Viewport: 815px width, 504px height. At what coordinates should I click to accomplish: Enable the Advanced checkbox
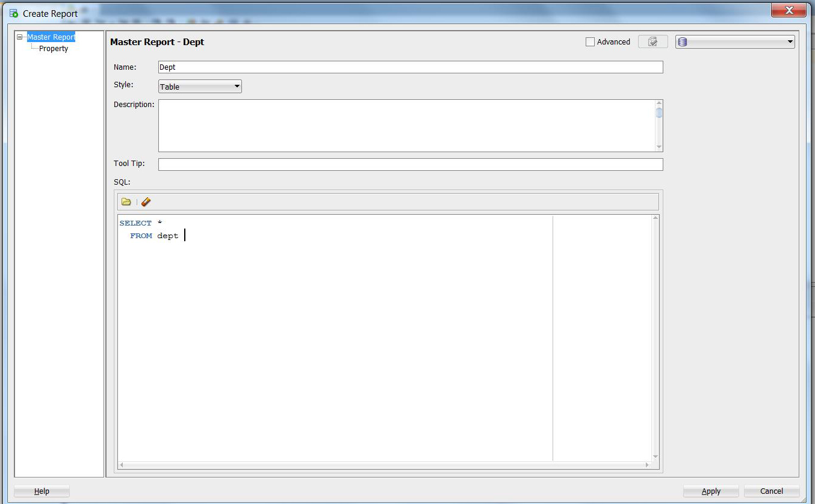tap(589, 41)
